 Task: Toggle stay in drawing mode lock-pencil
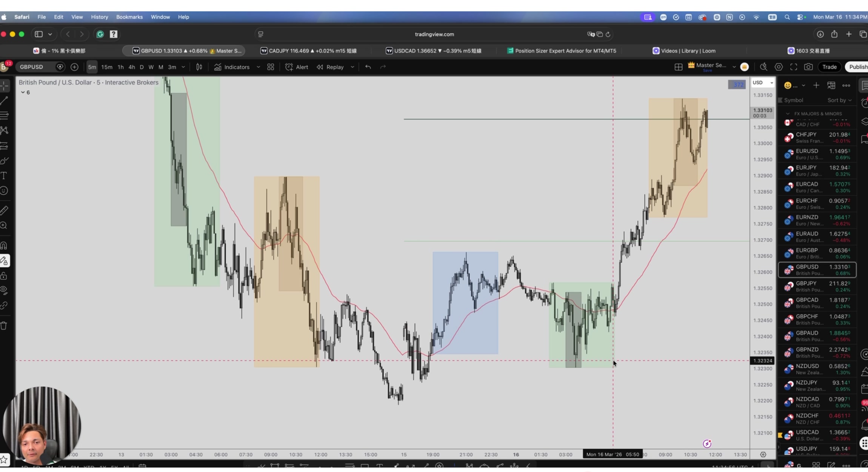(5, 261)
